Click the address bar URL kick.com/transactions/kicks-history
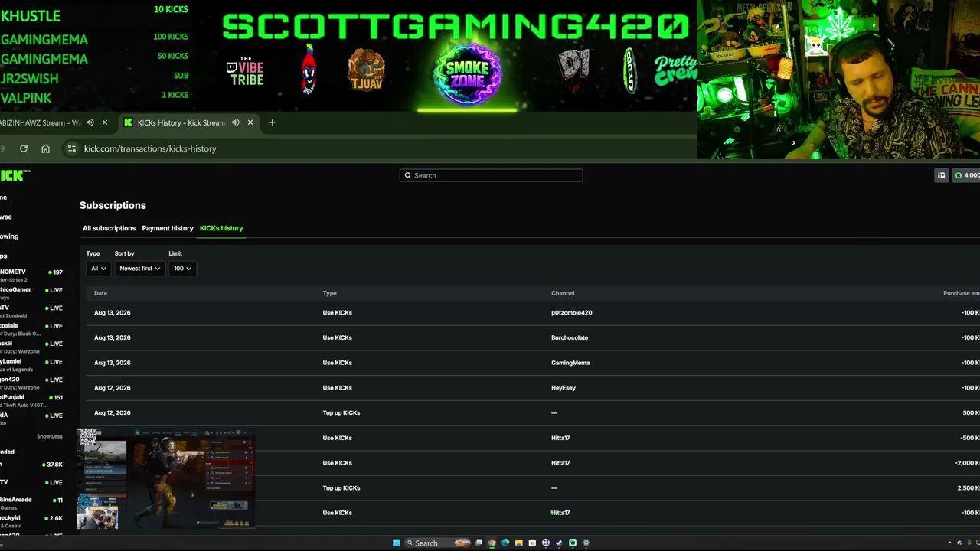This screenshot has height=551, width=980. click(150, 148)
